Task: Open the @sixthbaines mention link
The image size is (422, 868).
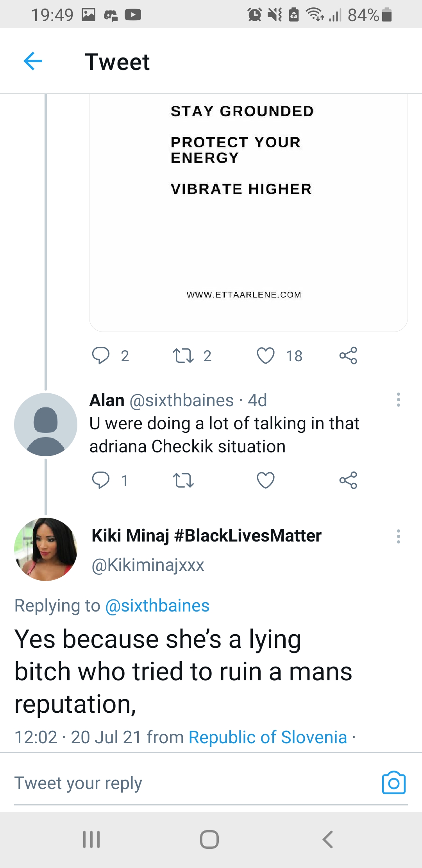Action: click(x=157, y=606)
